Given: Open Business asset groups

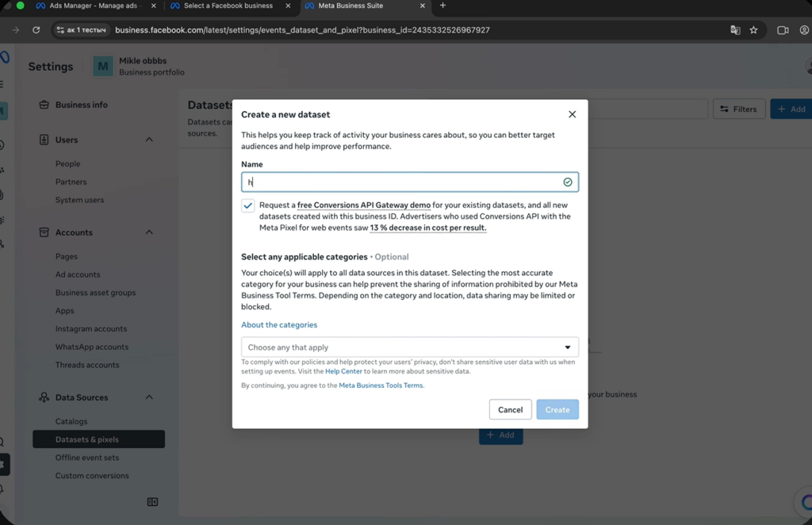Looking at the screenshot, I should click(x=95, y=293).
